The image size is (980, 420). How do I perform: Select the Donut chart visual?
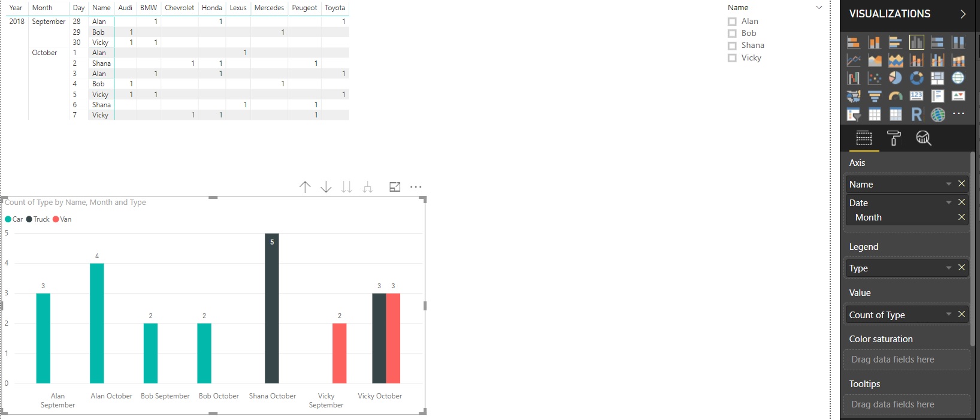[917, 78]
